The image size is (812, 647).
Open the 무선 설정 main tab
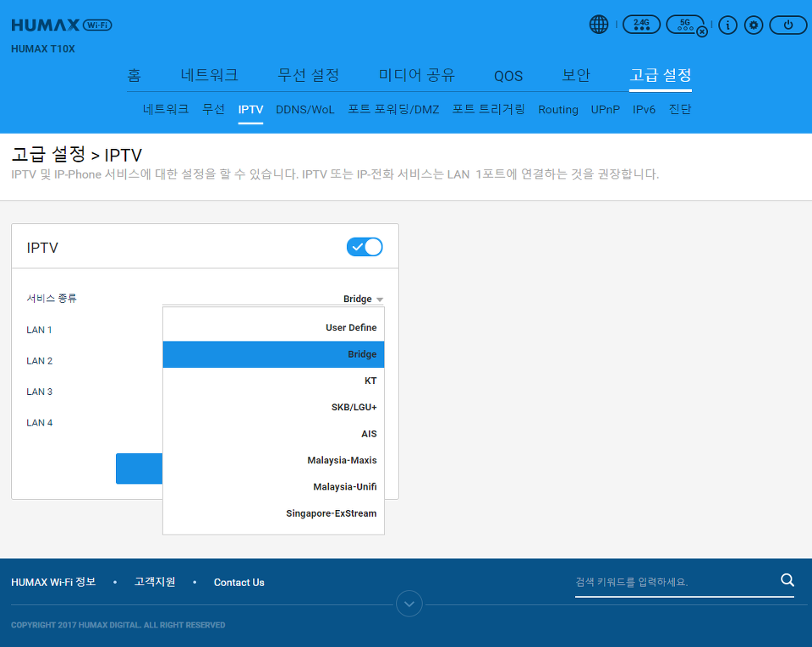click(x=308, y=75)
